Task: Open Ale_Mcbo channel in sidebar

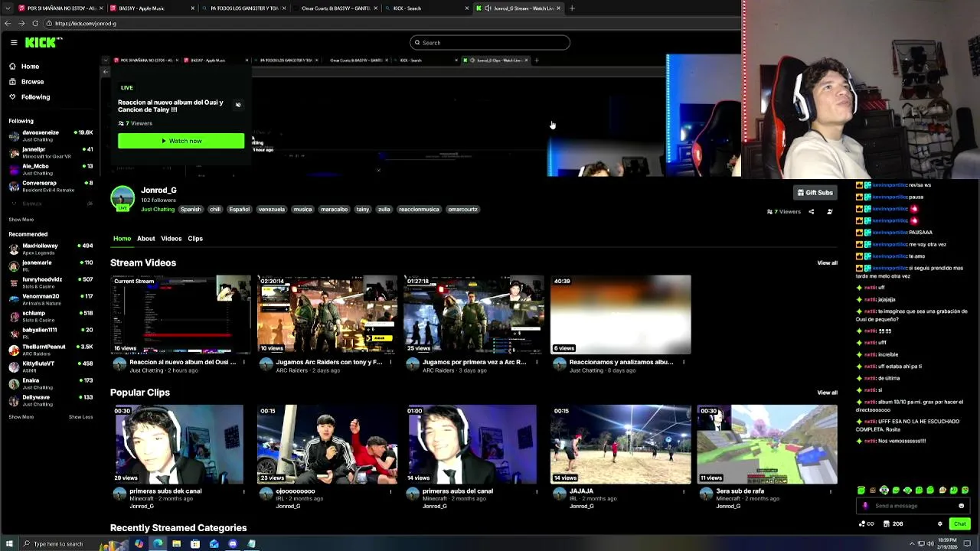Action: point(51,170)
